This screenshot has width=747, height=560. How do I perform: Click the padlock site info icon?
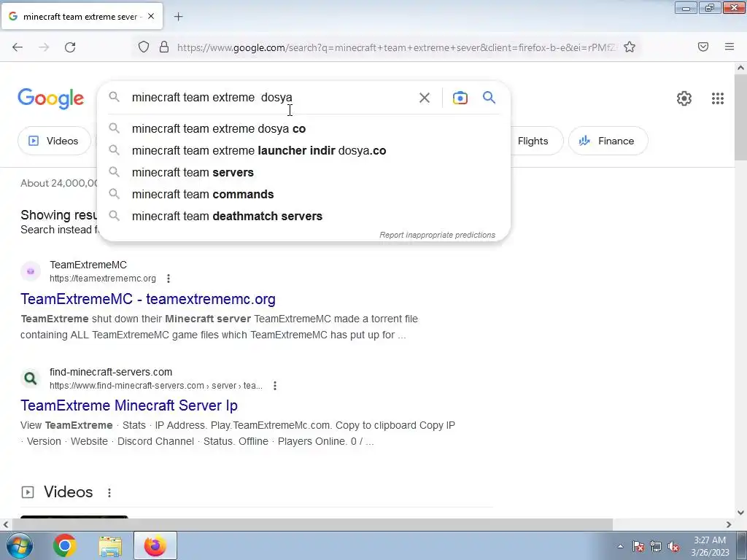click(x=164, y=47)
